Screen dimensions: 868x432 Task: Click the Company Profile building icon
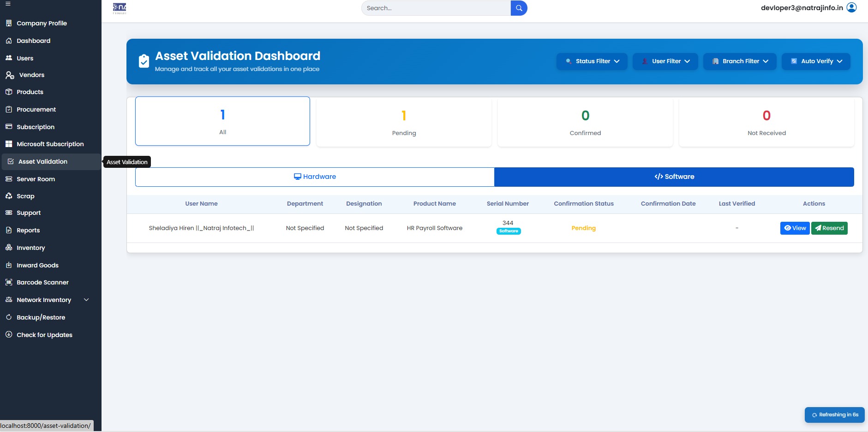[9, 23]
